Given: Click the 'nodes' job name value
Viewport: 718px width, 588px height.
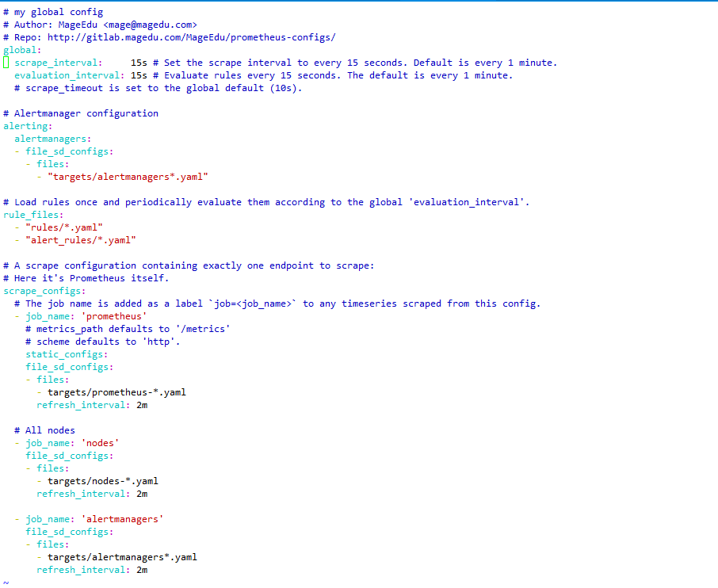Looking at the screenshot, I should tap(101, 443).
